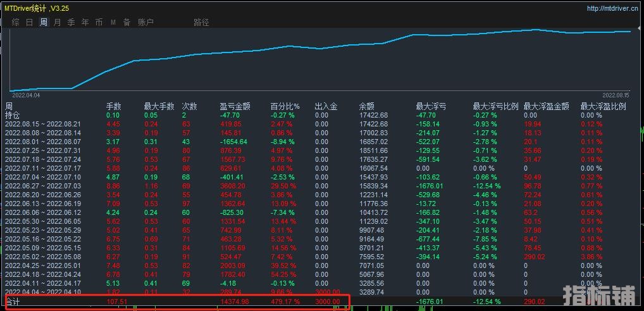Open the 账户 account tab
Viewport: 644px width, 311px height.
[x=146, y=23]
